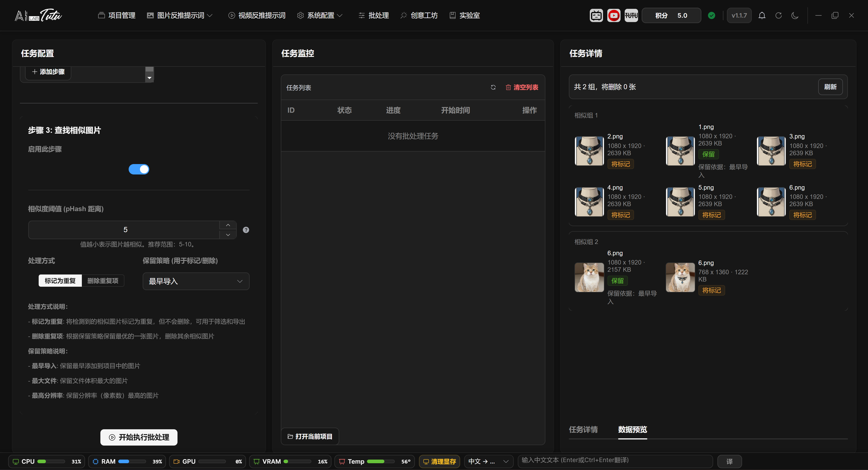Open the 批处理 menu item
Screen dimensions: 868x470
click(374, 16)
